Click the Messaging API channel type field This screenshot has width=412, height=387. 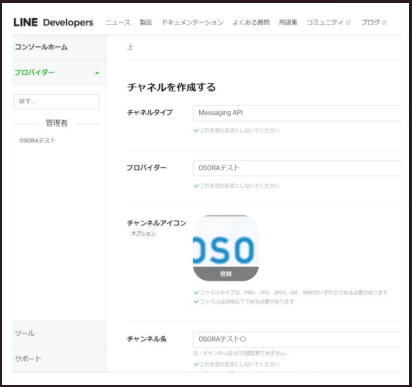point(297,113)
